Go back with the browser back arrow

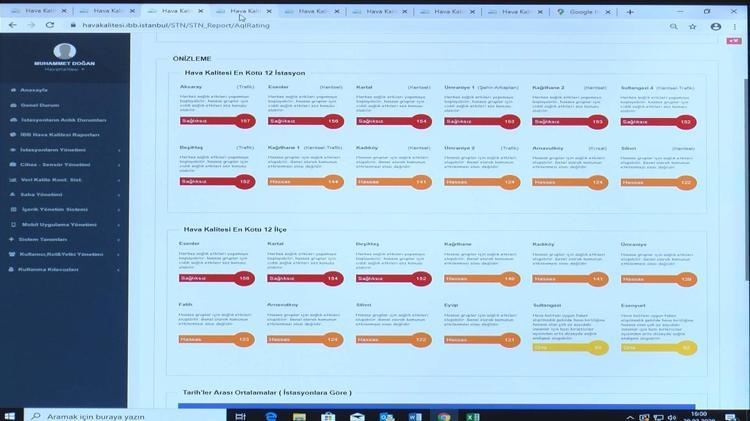click(11, 26)
